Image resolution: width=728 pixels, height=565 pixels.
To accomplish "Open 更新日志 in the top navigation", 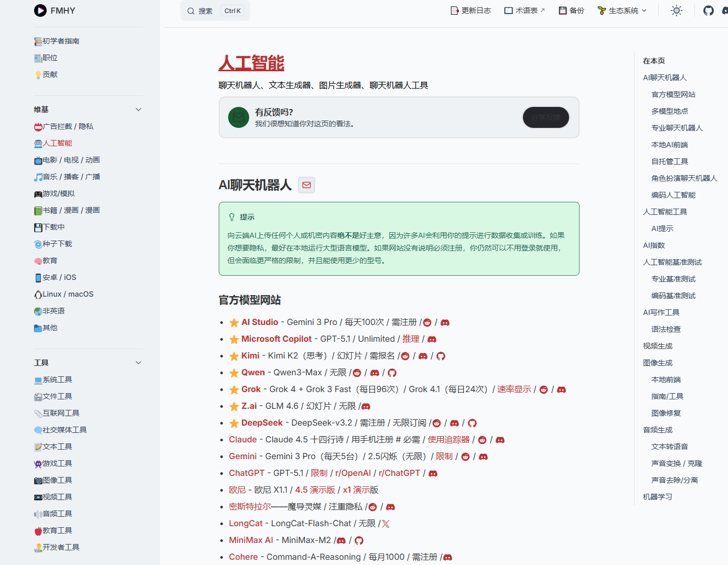I will (x=471, y=10).
